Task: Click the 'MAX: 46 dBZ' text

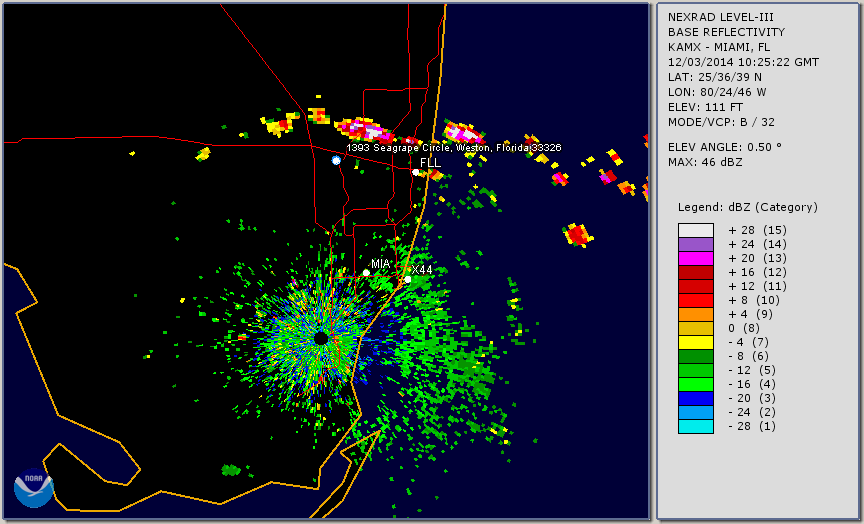Action: (705, 162)
